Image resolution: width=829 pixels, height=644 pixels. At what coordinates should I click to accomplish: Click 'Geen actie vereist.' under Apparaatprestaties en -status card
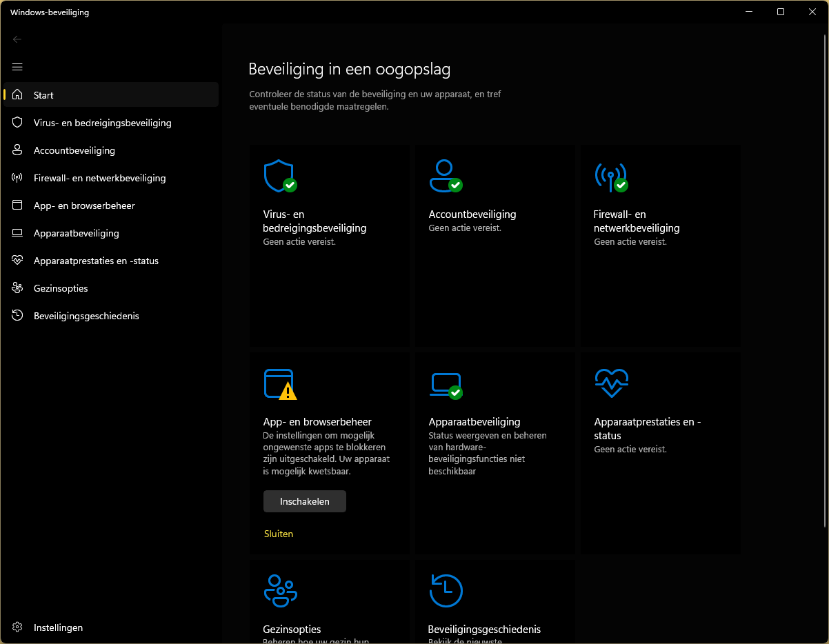click(630, 450)
